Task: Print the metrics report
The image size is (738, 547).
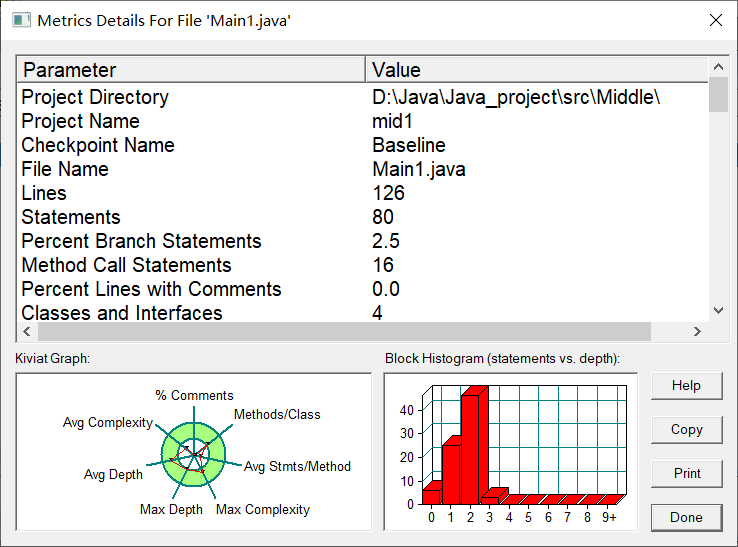Action: click(x=686, y=474)
